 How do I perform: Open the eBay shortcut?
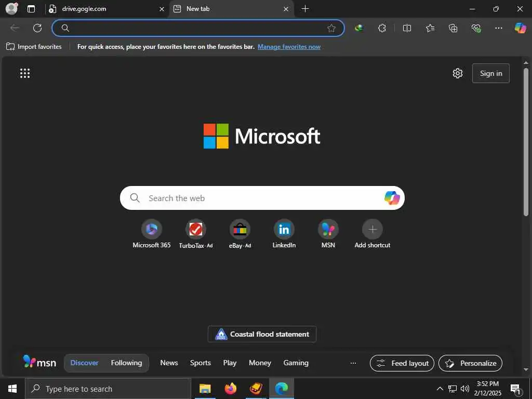(x=240, y=234)
